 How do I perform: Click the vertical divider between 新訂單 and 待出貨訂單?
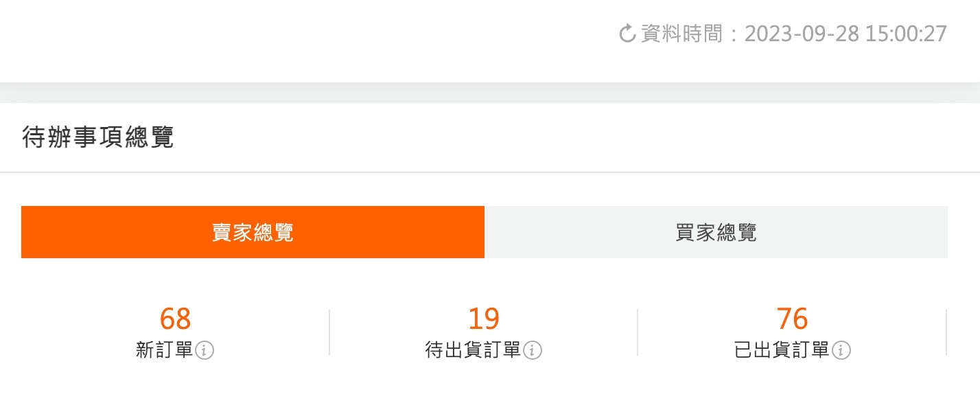pos(329,332)
